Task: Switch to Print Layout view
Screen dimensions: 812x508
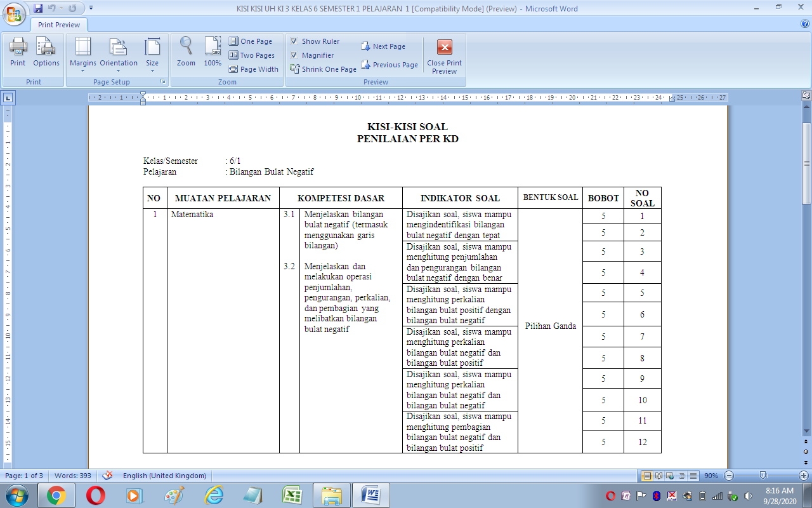Action: coord(647,476)
